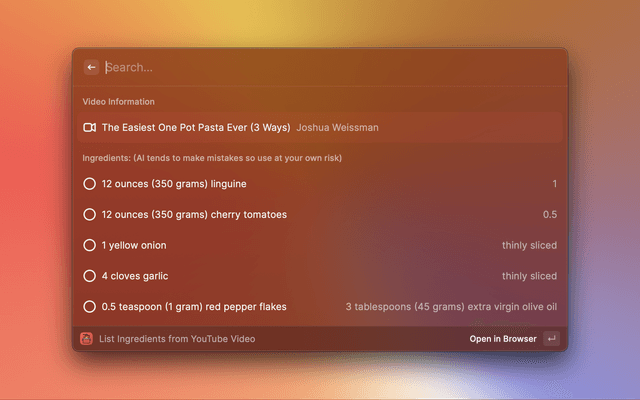
Task: Click the circle icon beside yellow onion
Action: pos(89,245)
